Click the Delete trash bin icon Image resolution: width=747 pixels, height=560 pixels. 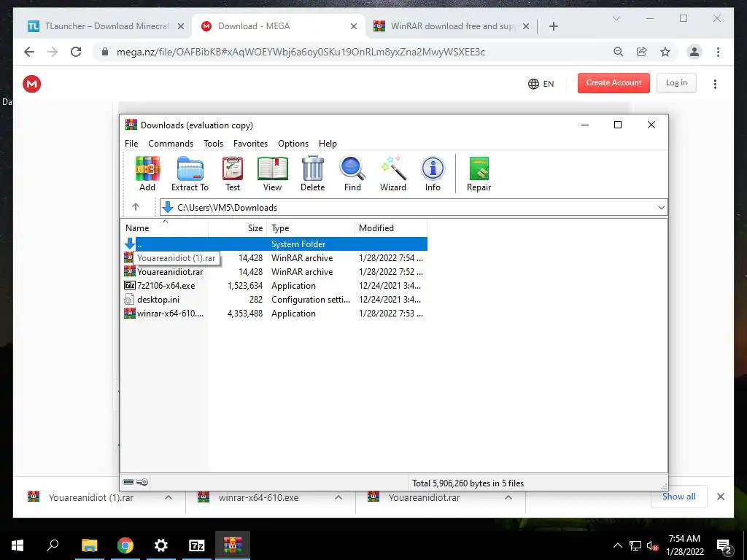tap(312, 174)
